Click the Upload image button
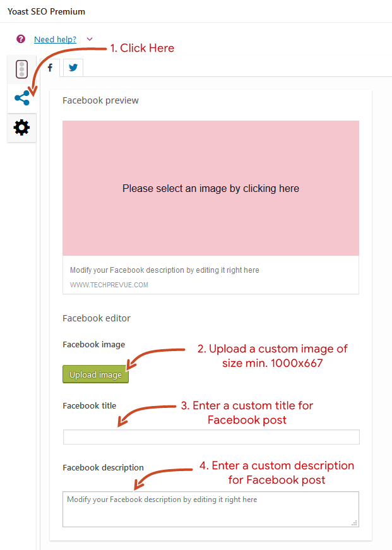This screenshot has width=392, height=550. (96, 374)
